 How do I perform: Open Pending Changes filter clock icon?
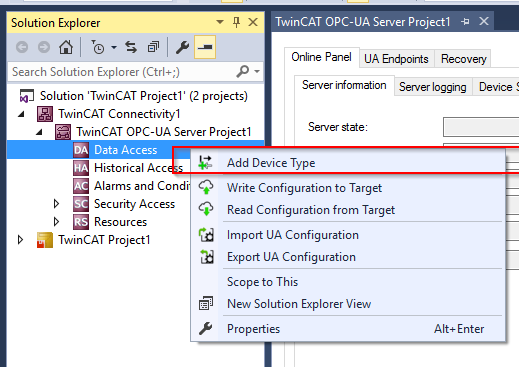point(98,47)
